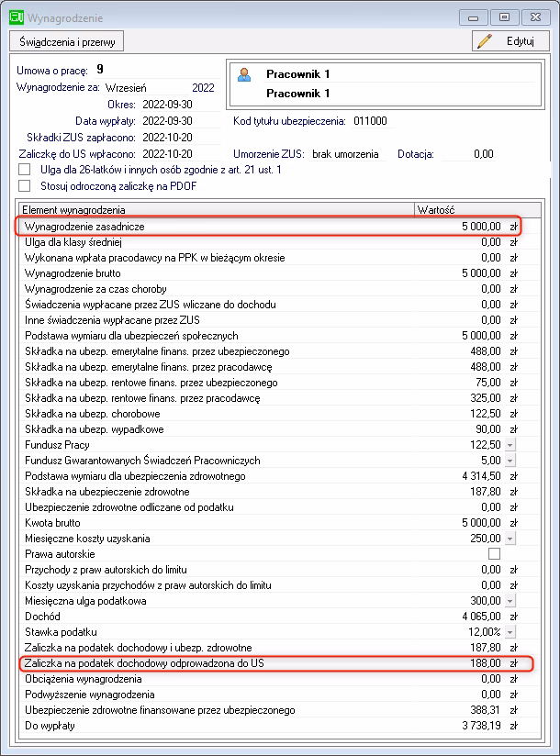Click the employee person icon
Image resolution: width=560 pixels, height=756 pixels.
point(243,76)
